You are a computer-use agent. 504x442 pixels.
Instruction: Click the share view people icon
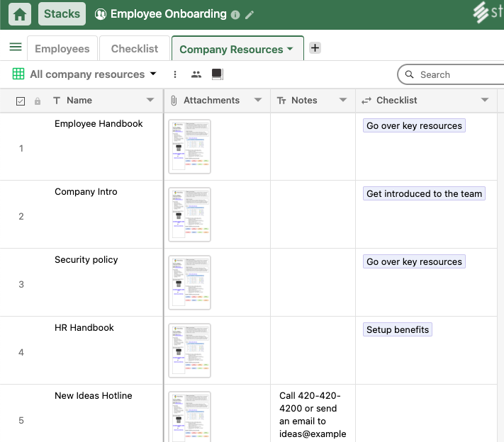(x=196, y=74)
